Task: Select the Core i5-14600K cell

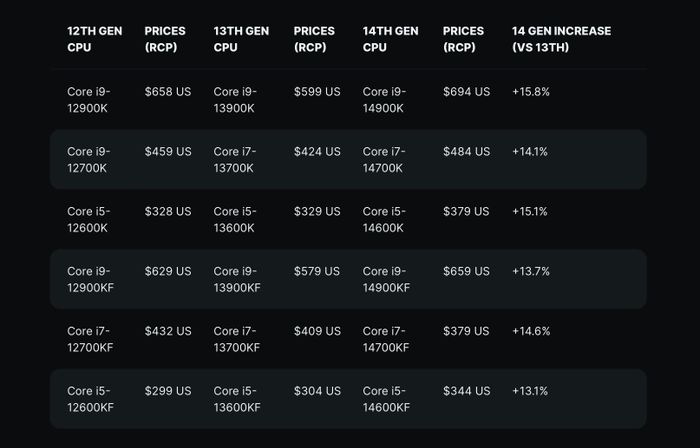Action: pyautogui.click(x=385, y=219)
